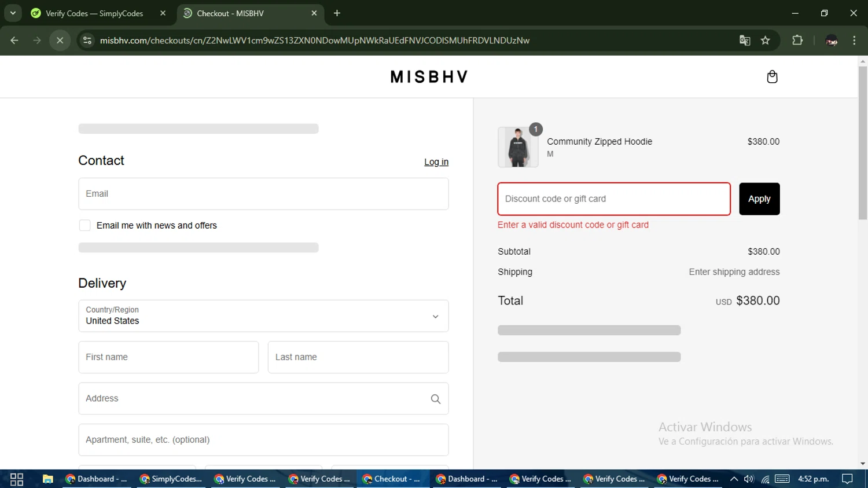Image resolution: width=868 pixels, height=488 pixels.
Task: Switch to Verify Codes — SimplyCodes tab
Action: [98, 13]
